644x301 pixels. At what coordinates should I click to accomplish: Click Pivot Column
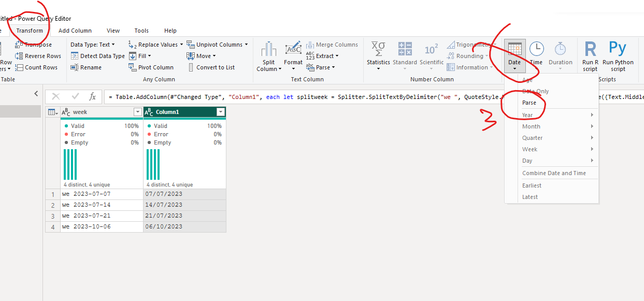[x=151, y=67]
